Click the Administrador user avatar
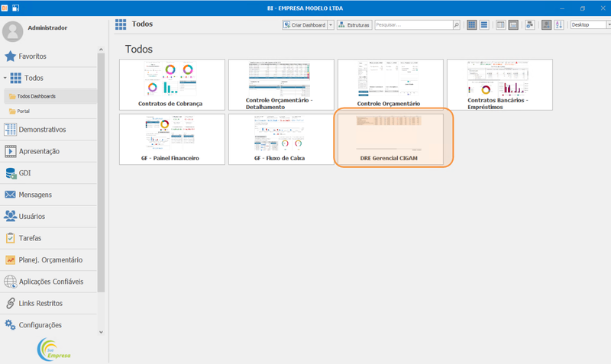 click(x=13, y=31)
